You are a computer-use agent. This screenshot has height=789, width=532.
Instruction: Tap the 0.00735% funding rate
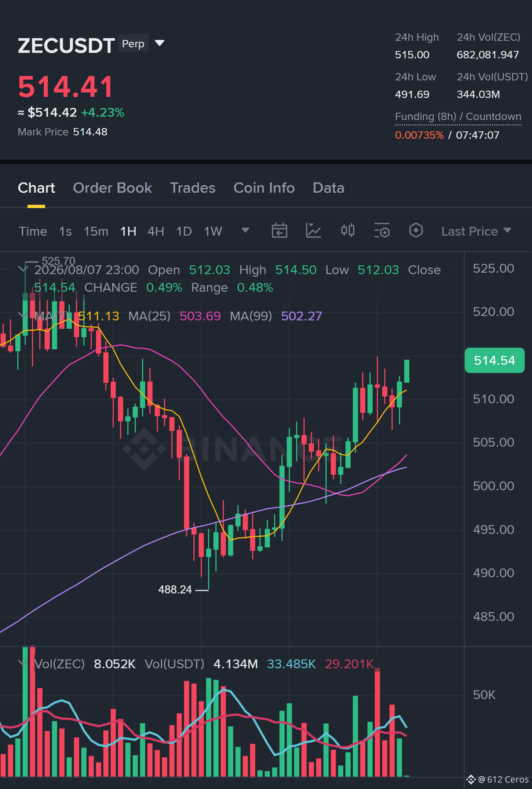(419, 135)
